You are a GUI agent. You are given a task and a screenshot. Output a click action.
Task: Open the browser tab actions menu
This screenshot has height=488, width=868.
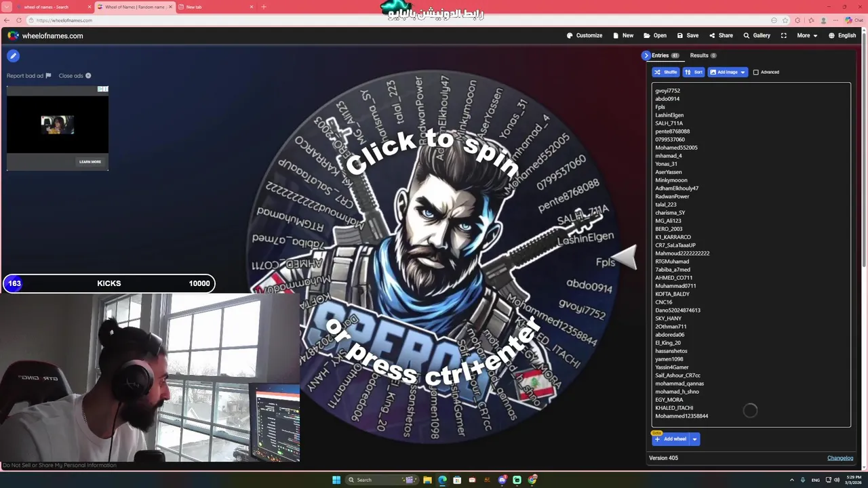click(x=8, y=7)
